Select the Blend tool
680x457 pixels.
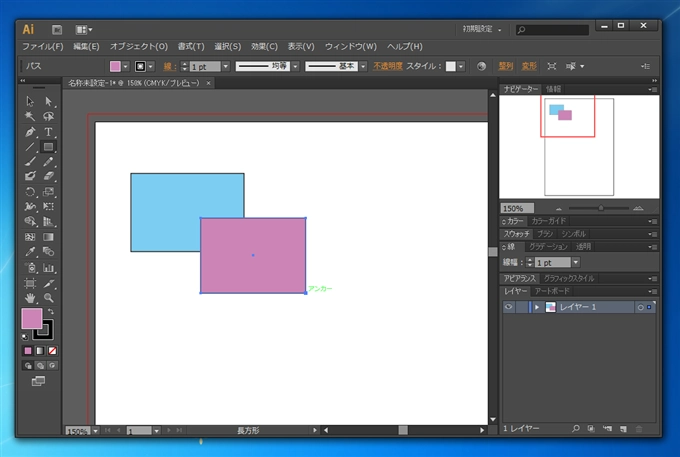coord(48,251)
